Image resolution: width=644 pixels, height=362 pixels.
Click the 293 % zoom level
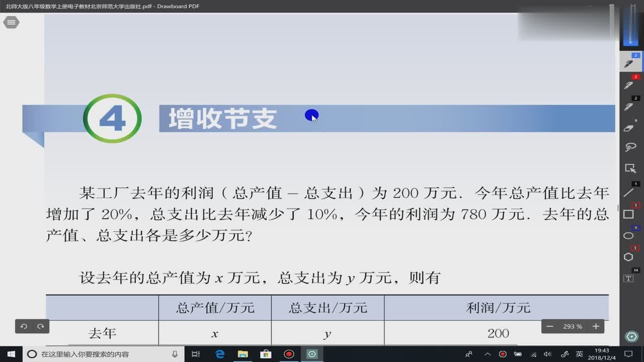tap(573, 326)
